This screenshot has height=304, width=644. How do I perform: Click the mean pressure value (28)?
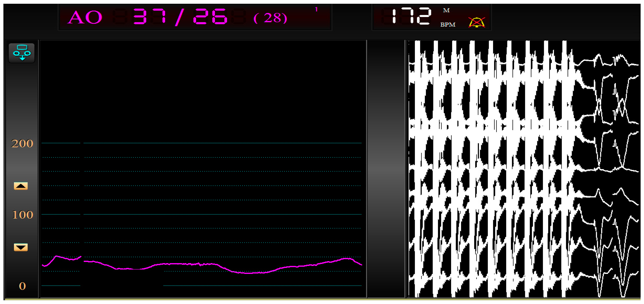pyautogui.click(x=270, y=18)
